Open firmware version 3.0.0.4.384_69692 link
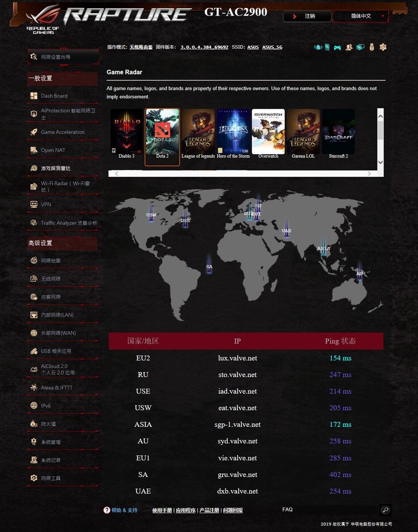This screenshot has height=532, width=418. [204, 47]
